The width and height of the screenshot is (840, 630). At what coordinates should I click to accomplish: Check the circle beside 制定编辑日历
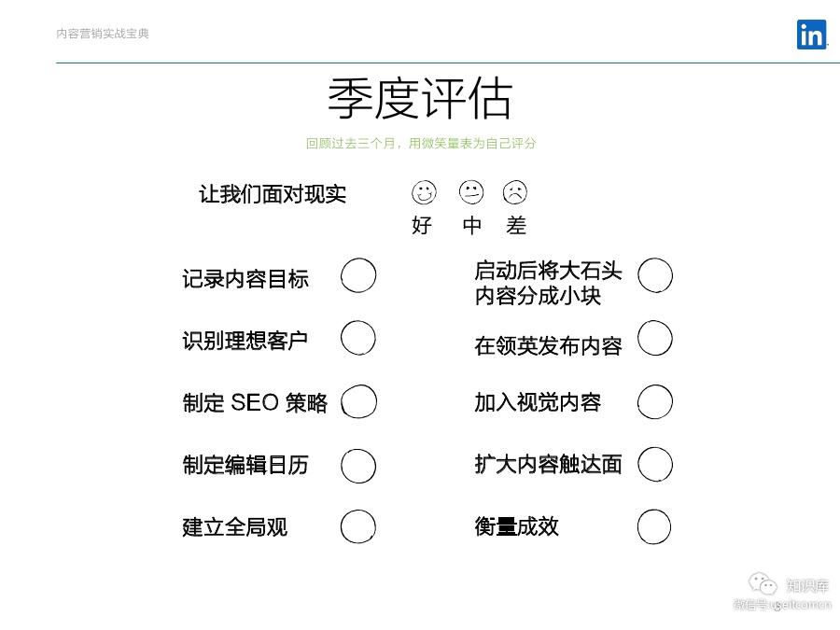pyautogui.click(x=358, y=465)
